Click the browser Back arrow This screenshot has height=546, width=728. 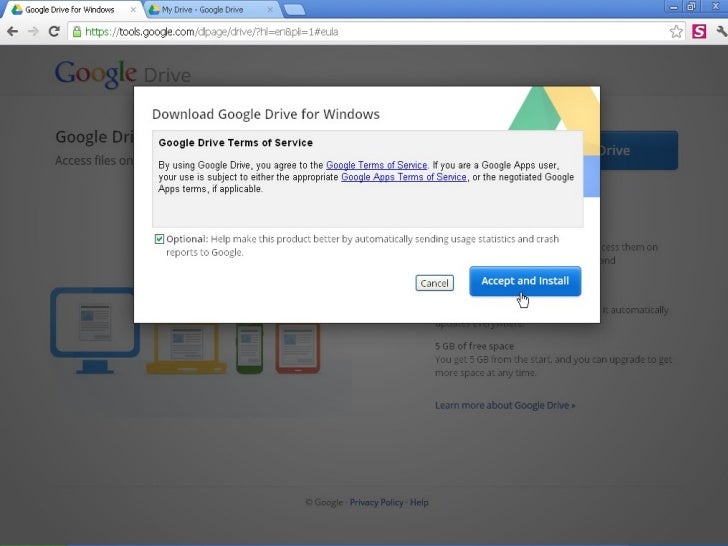13,32
